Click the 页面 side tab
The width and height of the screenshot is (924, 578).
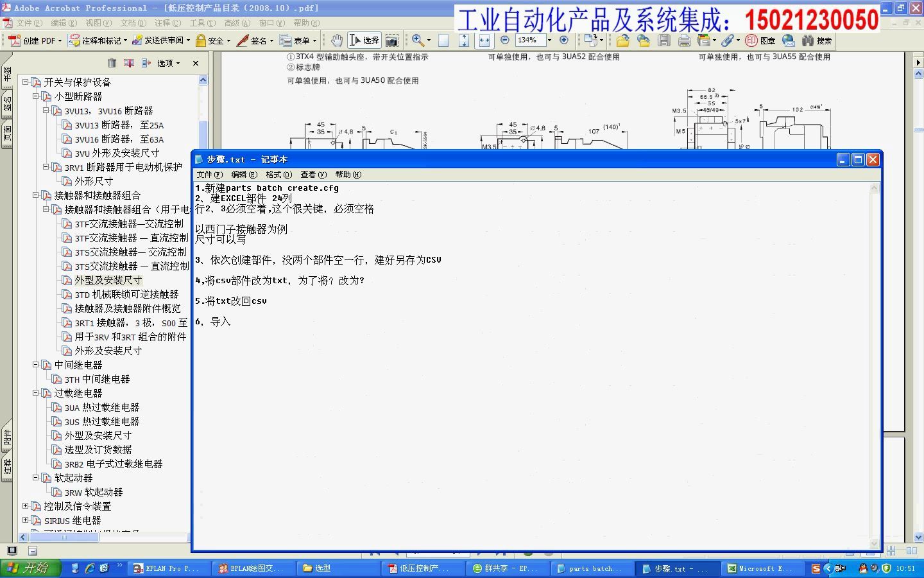click(x=7, y=133)
